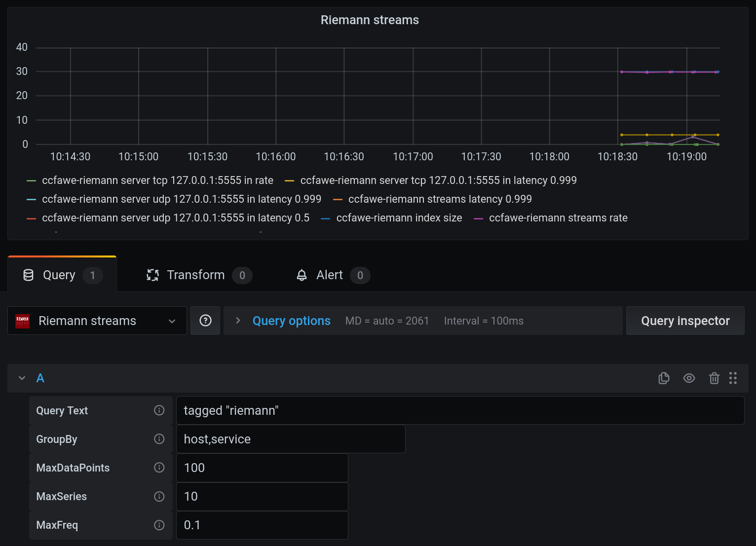Toggle legend series udp in latency 0.999

(182, 199)
